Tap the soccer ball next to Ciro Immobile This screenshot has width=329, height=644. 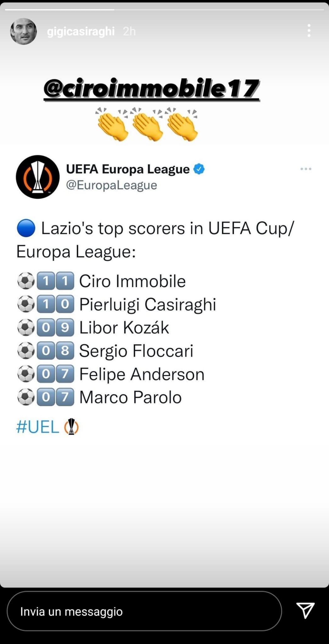click(x=26, y=281)
